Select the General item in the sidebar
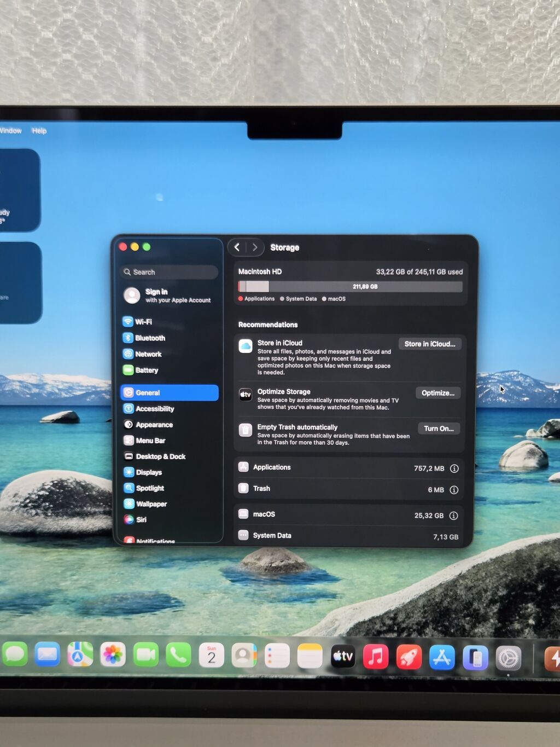The width and height of the screenshot is (560, 747). [170, 393]
